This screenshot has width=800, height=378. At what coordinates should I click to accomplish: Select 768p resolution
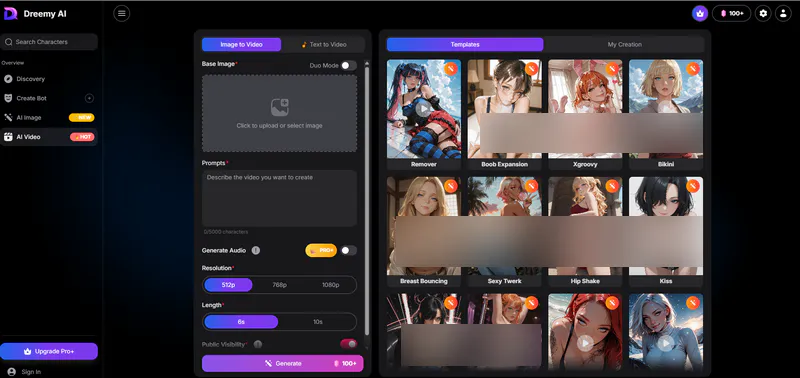(280, 285)
